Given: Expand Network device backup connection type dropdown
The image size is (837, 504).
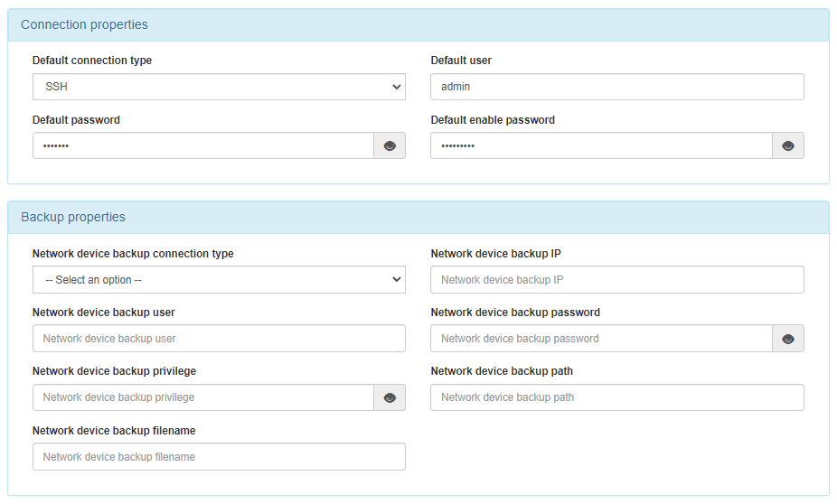Looking at the screenshot, I should (219, 280).
